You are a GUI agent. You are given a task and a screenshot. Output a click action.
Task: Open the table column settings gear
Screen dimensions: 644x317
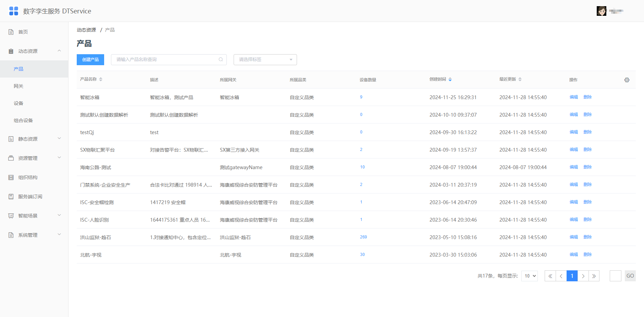627,80
